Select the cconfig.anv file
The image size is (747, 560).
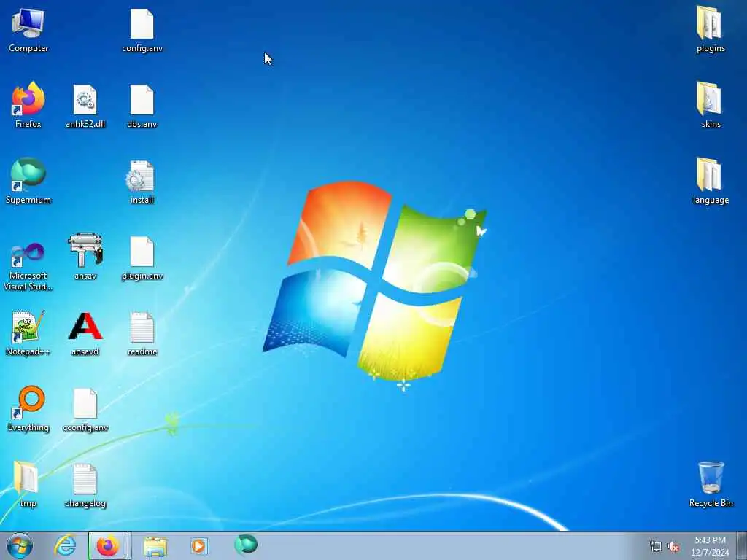click(85, 410)
